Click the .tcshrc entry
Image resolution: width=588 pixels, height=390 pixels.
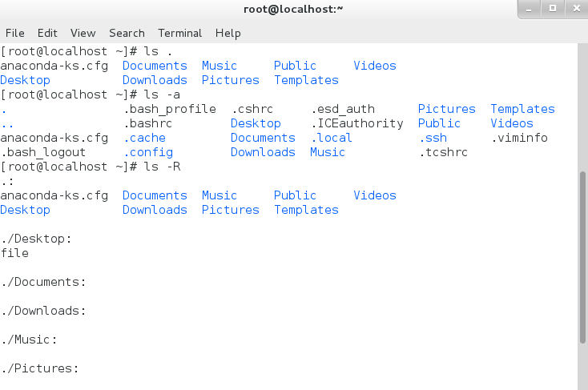click(x=443, y=153)
